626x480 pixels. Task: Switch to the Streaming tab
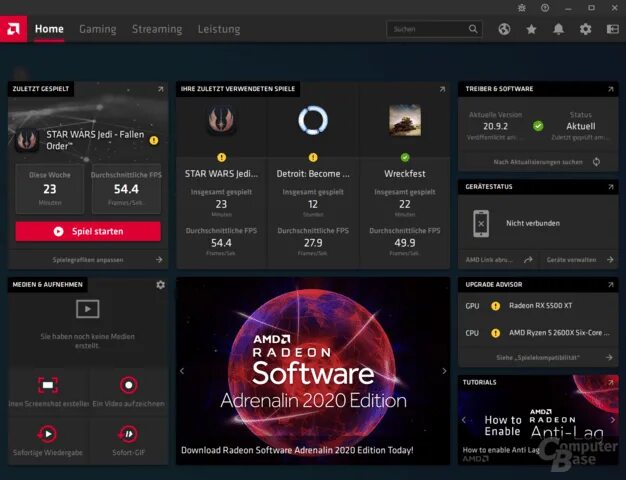(x=157, y=29)
